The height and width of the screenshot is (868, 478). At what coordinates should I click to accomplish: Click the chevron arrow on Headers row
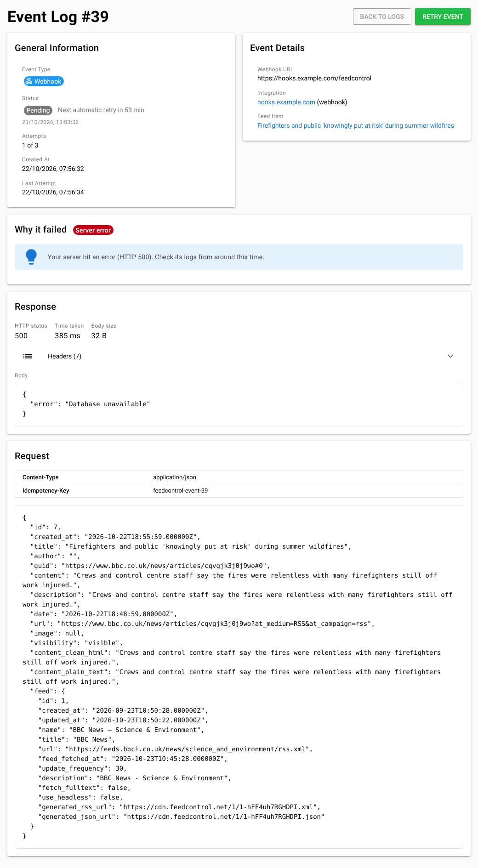(450, 356)
